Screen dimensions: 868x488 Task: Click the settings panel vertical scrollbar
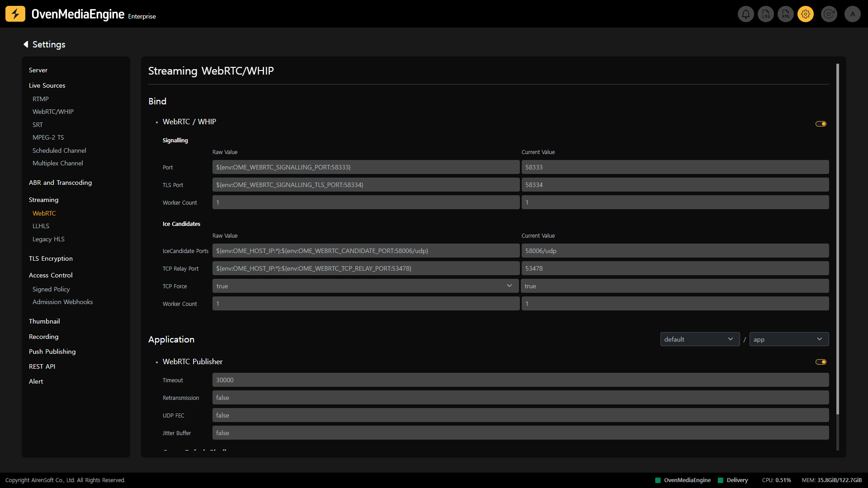[837, 239]
